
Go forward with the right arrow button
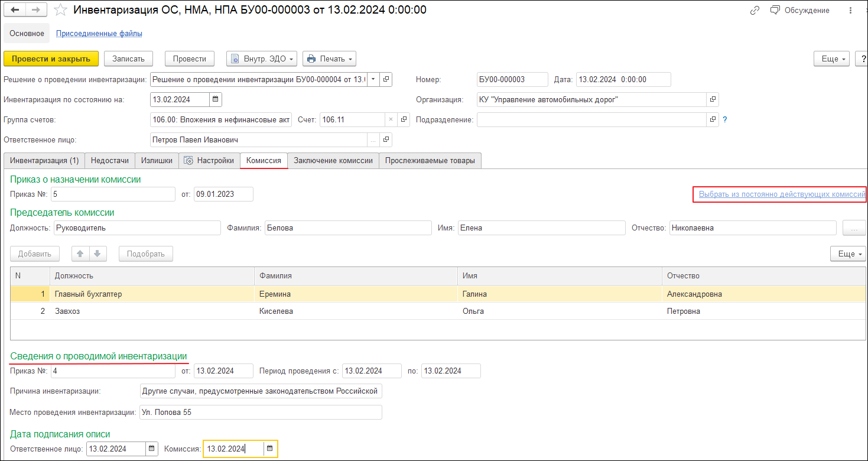pyautogui.click(x=36, y=10)
